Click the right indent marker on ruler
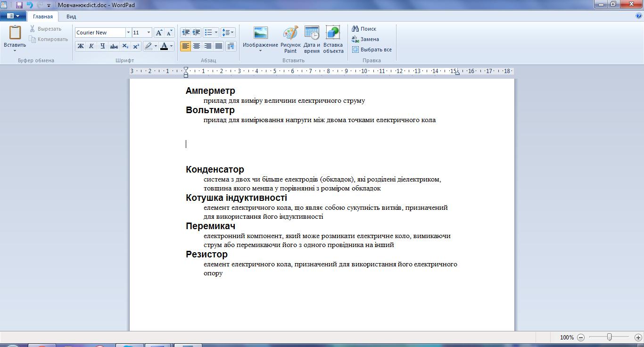This screenshot has height=347, width=644. pyautogui.click(x=457, y=73)
